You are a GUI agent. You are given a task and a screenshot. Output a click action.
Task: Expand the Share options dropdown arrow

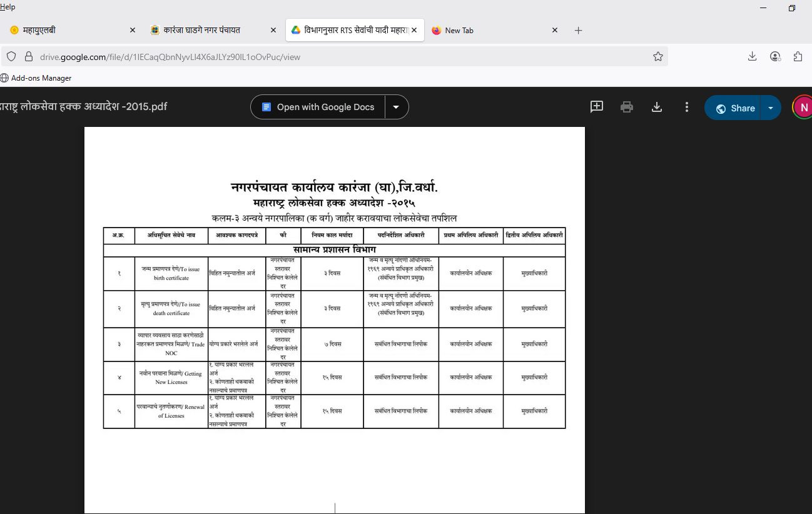[x=771, y=108]
